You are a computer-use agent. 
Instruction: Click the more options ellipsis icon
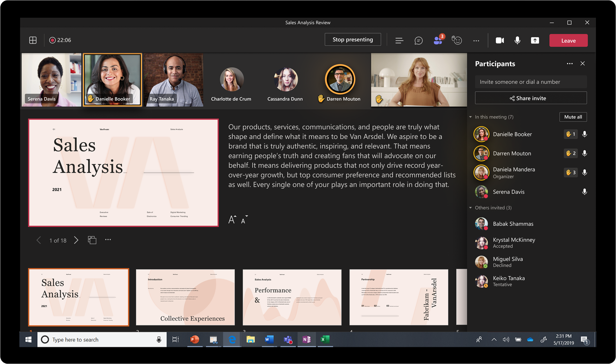pos(476,40)
